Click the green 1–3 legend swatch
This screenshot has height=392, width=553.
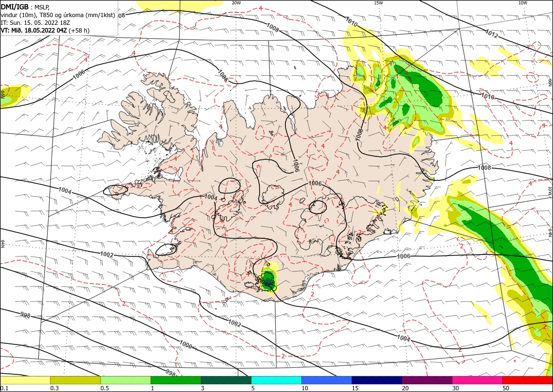tap(176, 380)
